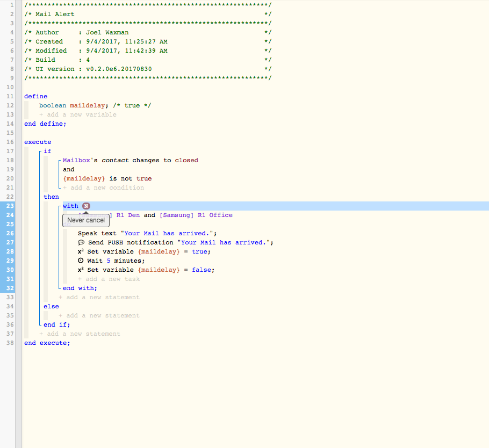
Task: Add a new statement under the then block
Action: [99, 298]
